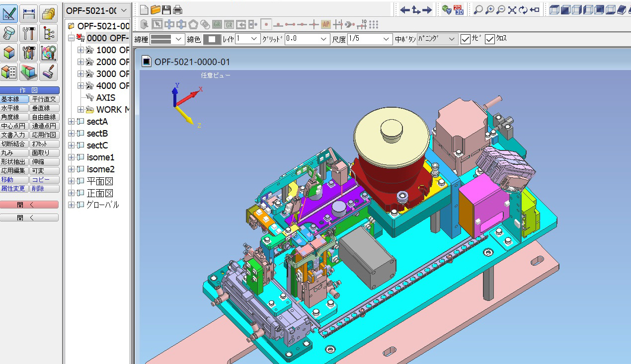This screenshot has height=364, width=631.
Task: Select 平面図 in the tree
Action: (x=100, y=181)
